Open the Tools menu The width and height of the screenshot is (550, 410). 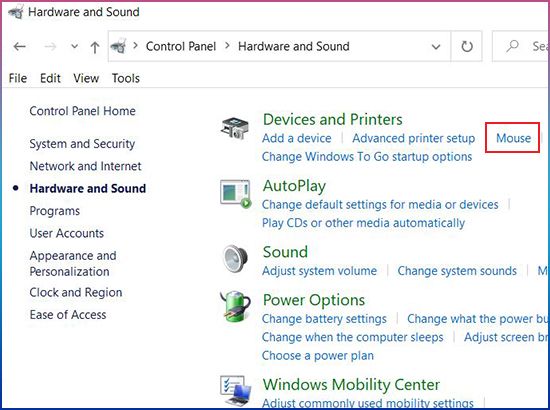tap(126, 78)
